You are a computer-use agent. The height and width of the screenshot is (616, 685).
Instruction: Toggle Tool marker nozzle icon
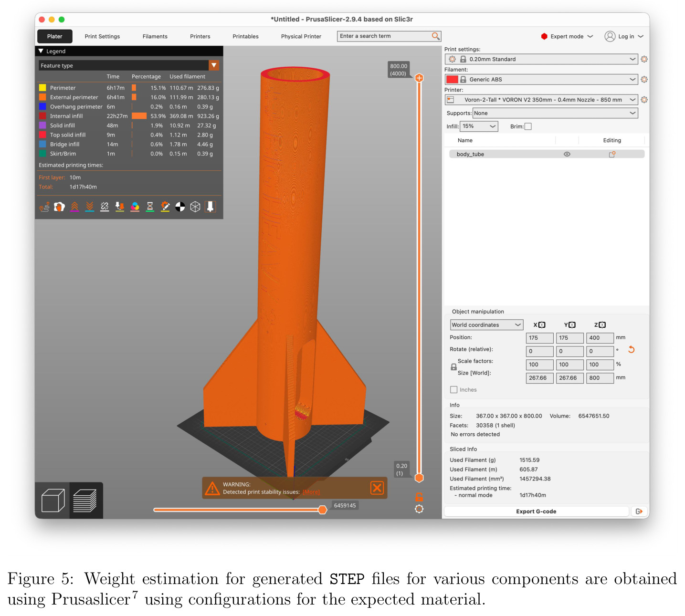210,207
